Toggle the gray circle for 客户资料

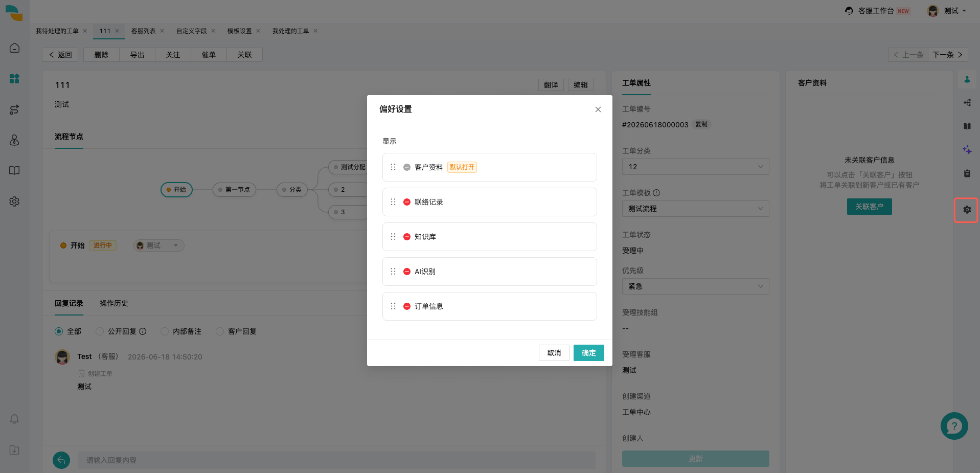[407, 167]
